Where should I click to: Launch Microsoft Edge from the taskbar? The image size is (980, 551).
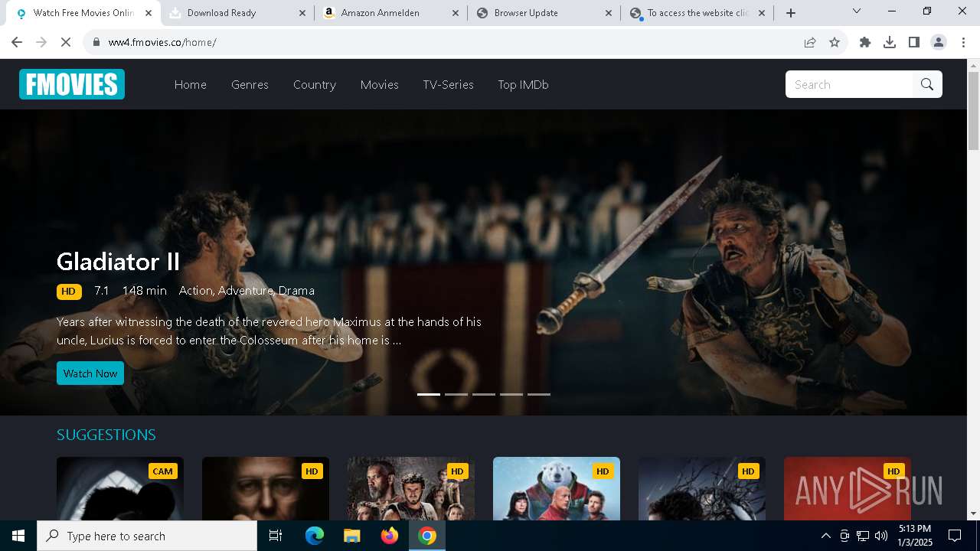point(315,536)
